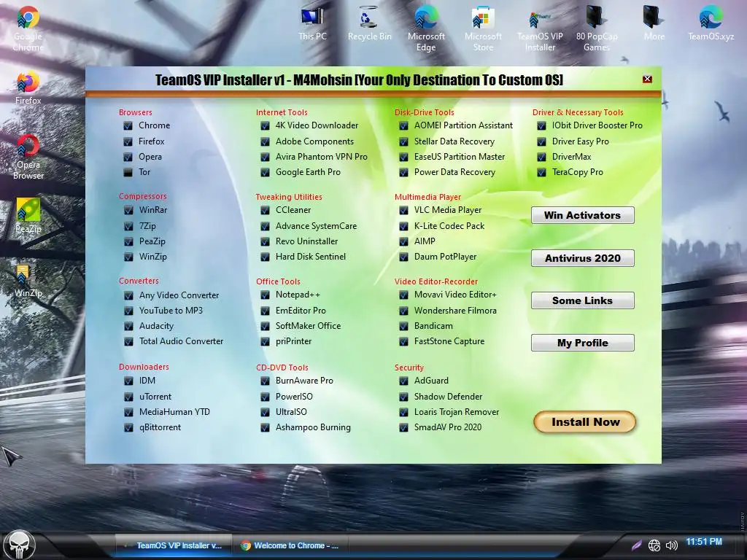Click SoftMaker Office label

[x=308, y=326]
